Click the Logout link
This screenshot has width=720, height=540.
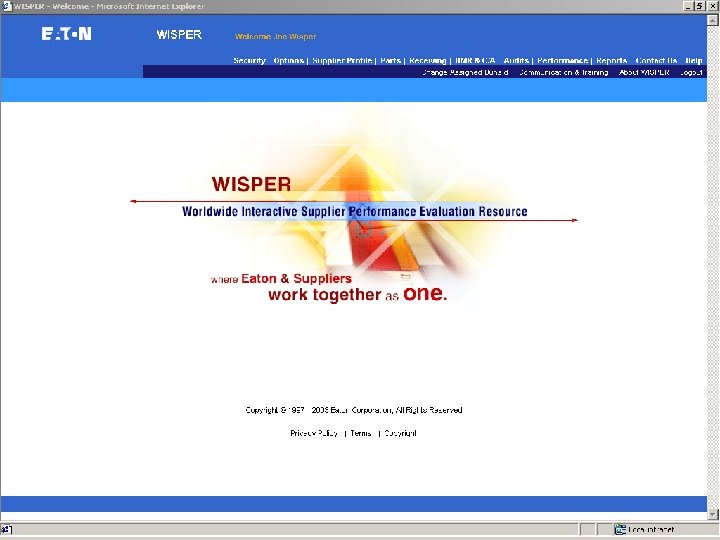691,73
